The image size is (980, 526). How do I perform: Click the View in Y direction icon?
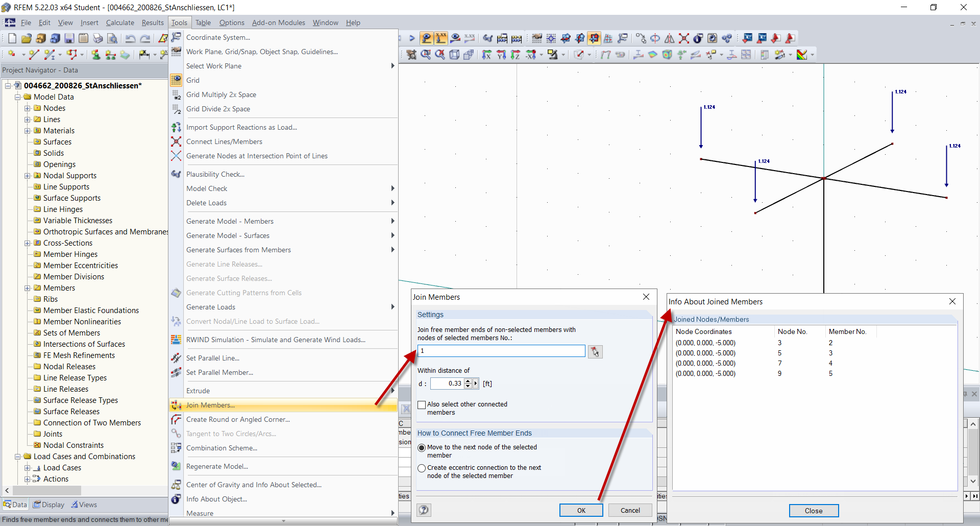501,54
